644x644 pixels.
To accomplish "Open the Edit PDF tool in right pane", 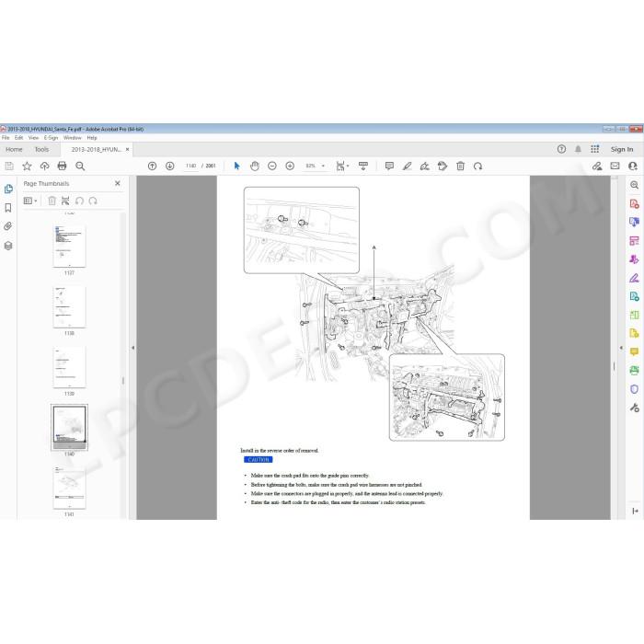I will click(634, 241).
